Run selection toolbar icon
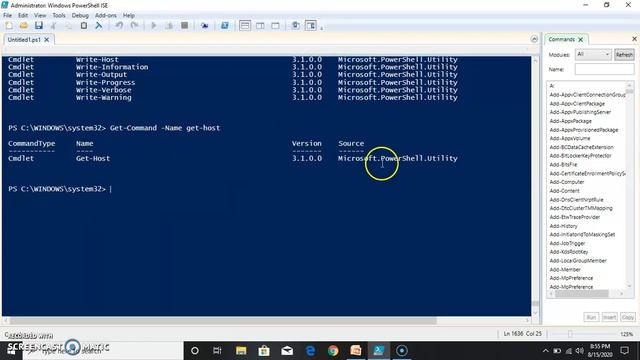Viewport: 640px width, 360px height. click(x=169, y=26)
